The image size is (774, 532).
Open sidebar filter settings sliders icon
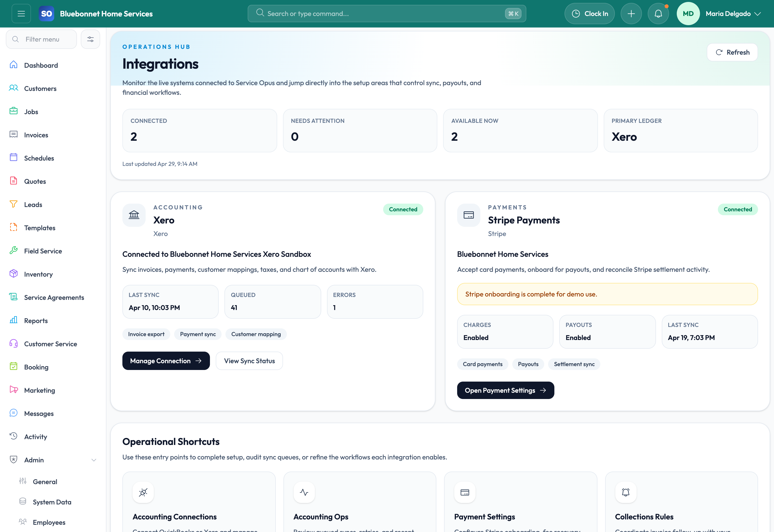click(x=90, y=39)
